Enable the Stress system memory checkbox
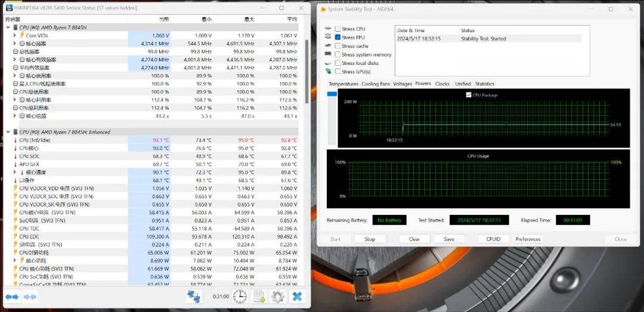The height and width of the screenshot is (312, 644). 338,55
